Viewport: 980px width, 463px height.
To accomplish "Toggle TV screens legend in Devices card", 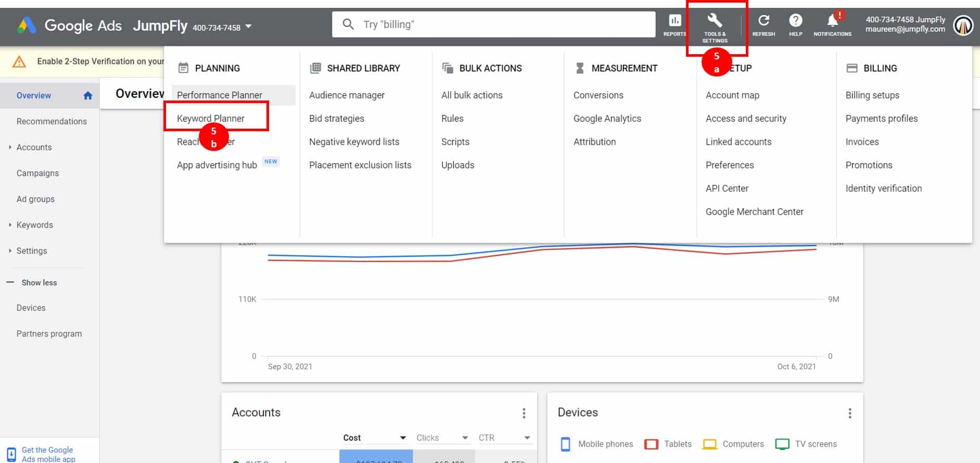I will point(806,444).
